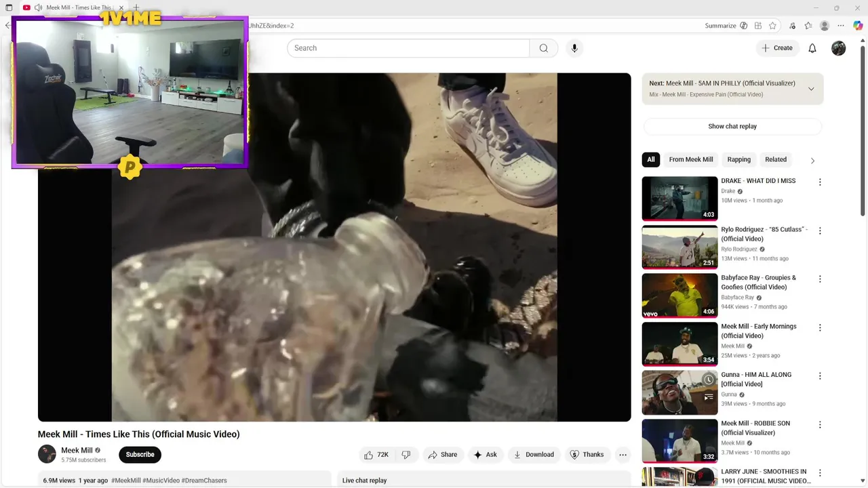Screen dimensions: 868x488
Task: Open the Favorites list icon
Action: tap(808, 26)
